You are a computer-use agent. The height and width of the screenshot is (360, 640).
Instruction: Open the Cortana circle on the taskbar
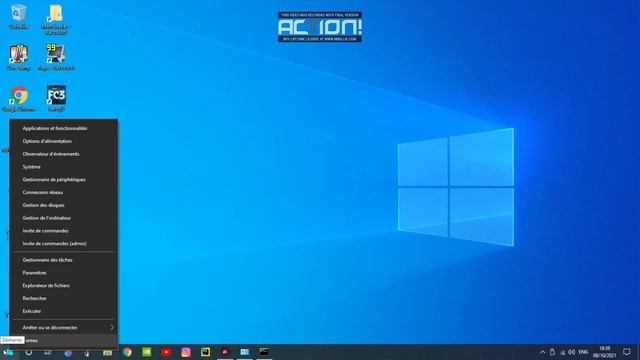[29, 352]
